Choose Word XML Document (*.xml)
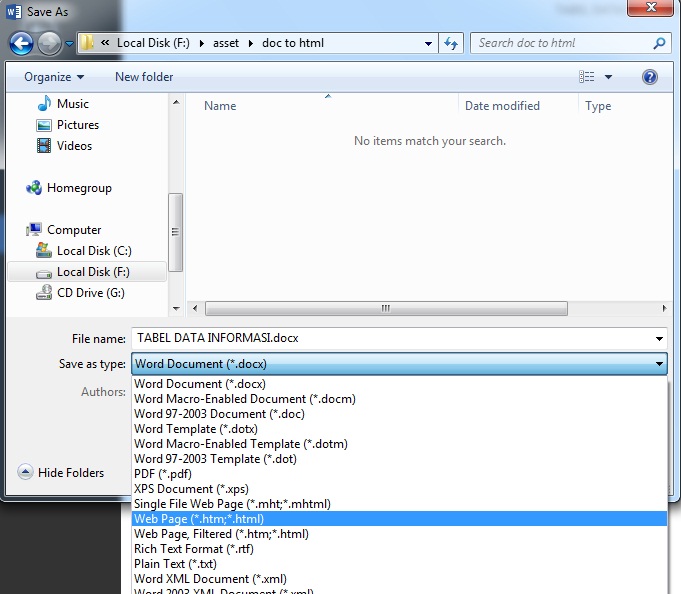The width and height of the screenshot is (681, 594). (x=399, y=579)
